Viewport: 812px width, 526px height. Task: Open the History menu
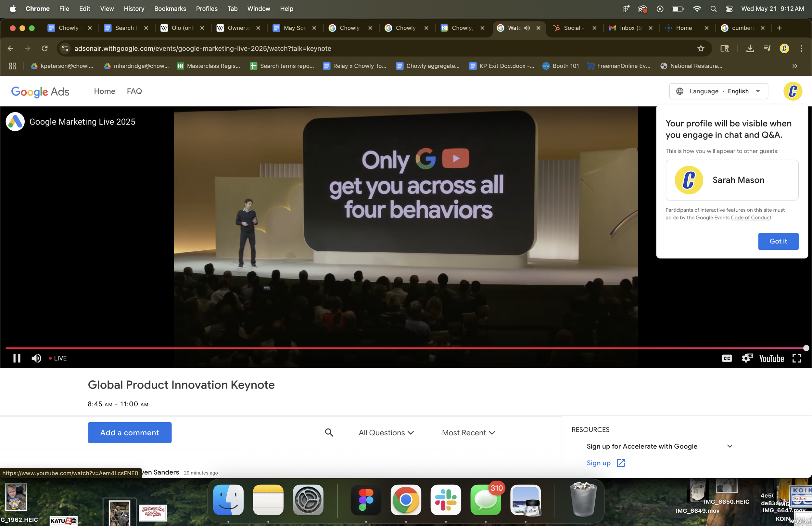(x=134, y=8)
